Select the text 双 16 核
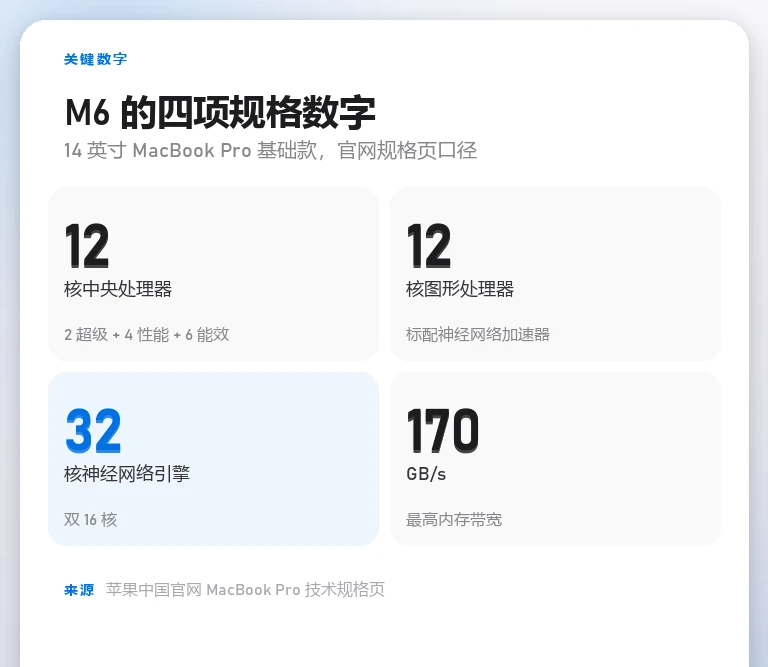The height and width of the screenshot is (667, 768). [91, 520]
